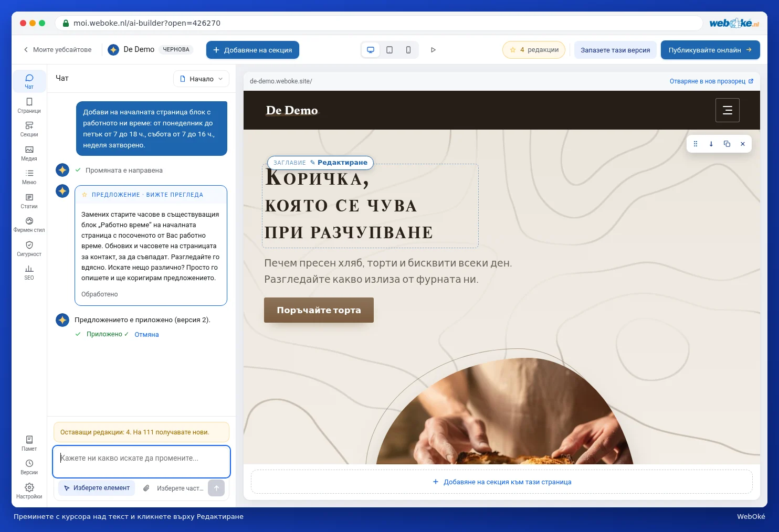The height and width of the screenshot is (532, 779).
Task: Open the SEO sidebar panel
Action: click(x=29, y=272)
